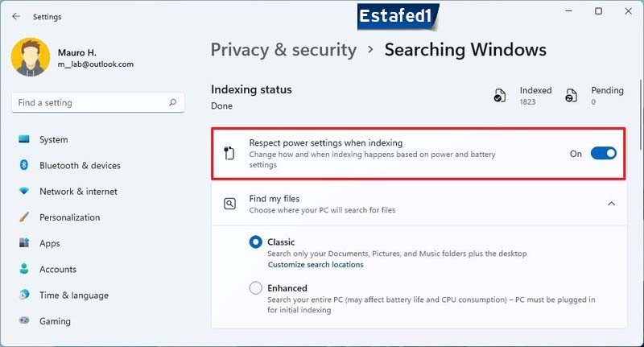Screen dimensions: 644x347
Task: Collapse the Find my files section
Action: tap(611, 204)
